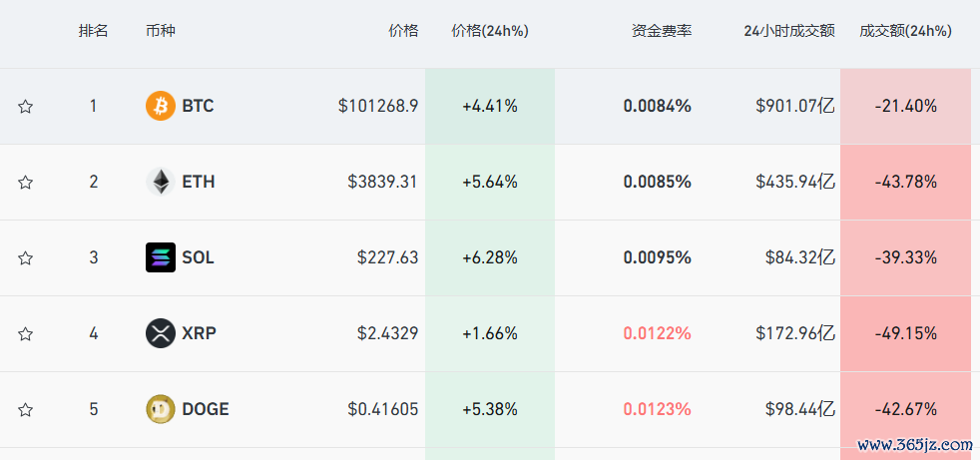This screenshot has height=460, width=980.
Task: Sort by the 24小时成交额 column header
Action: 789,31
